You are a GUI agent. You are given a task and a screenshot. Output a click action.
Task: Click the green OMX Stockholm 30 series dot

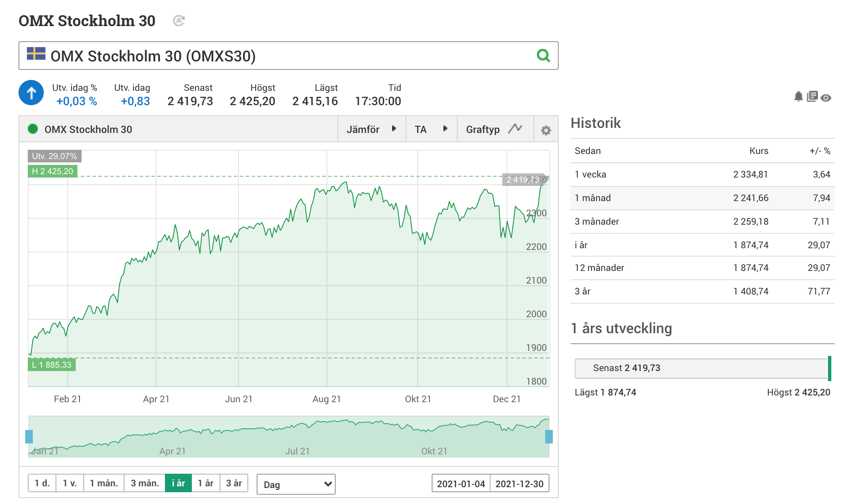point(33,129)
